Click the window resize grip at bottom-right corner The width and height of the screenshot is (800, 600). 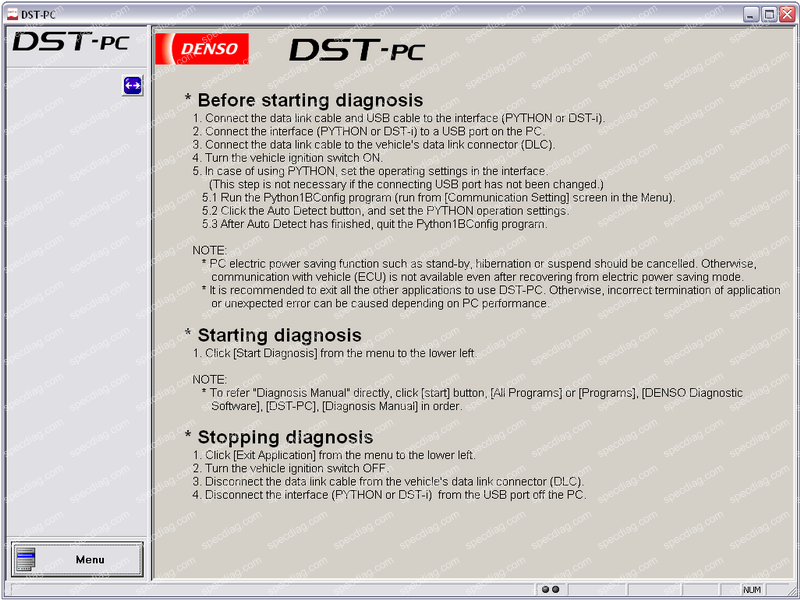(790, 591)
